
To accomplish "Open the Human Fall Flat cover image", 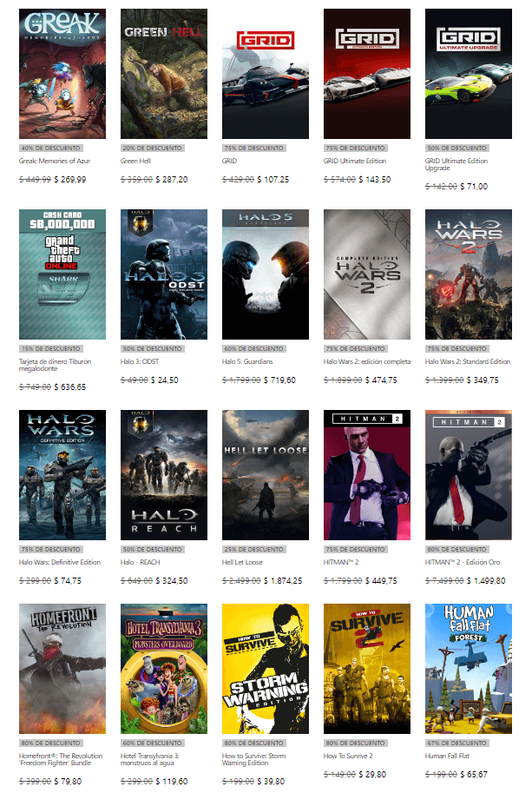I will pos(468,669).
